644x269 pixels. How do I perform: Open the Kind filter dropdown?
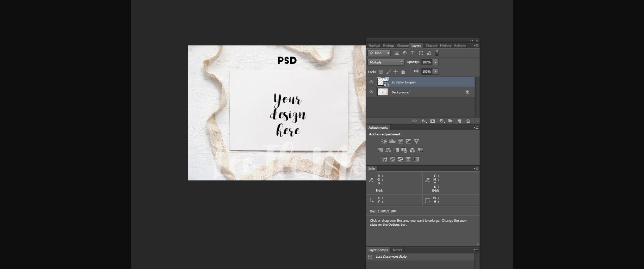tap(379, 53)
